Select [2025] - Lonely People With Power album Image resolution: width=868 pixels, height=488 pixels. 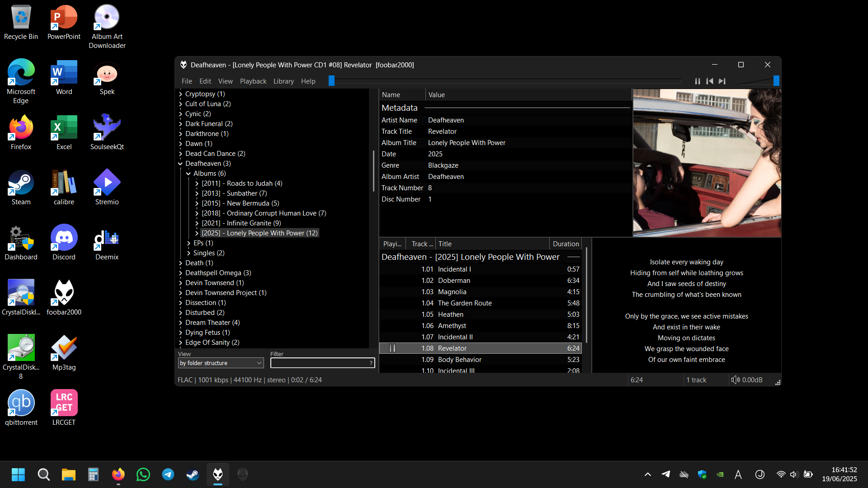pos(259,233)
